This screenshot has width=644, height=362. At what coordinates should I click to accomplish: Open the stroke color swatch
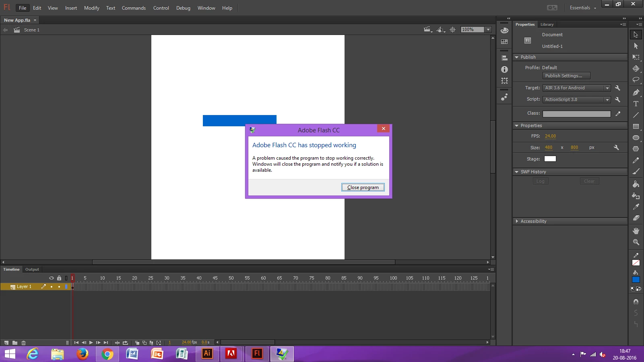click(x=636, y=263)
